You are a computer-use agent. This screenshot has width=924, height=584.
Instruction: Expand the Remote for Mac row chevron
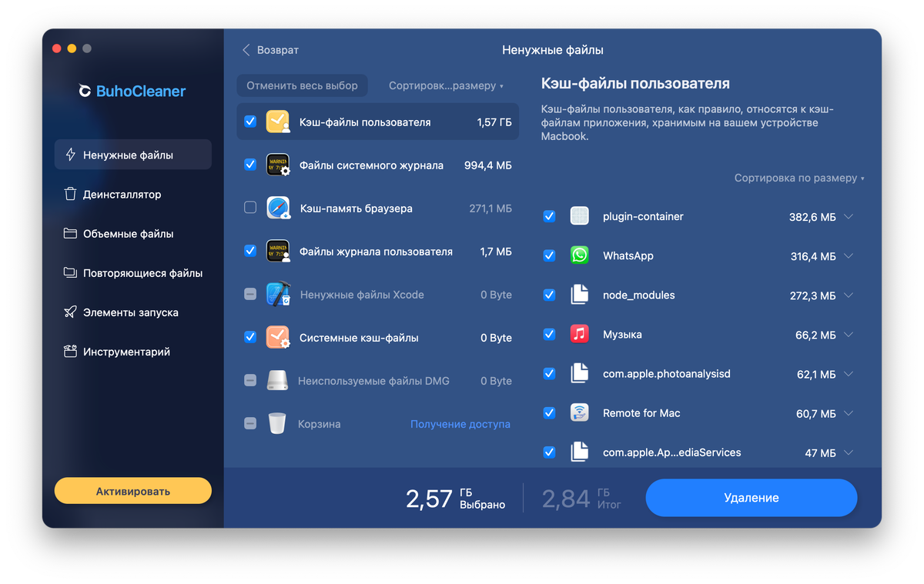[849, 413]
